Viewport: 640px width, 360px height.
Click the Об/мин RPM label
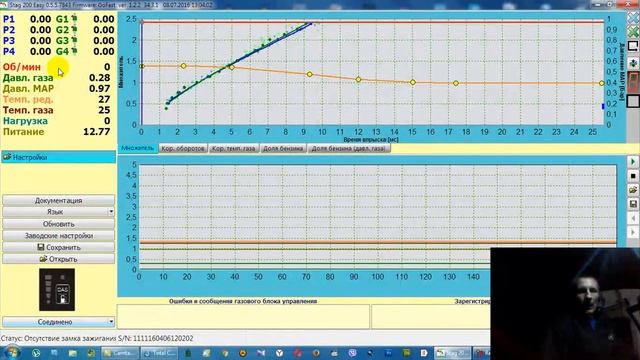click(x=22, y=67)
